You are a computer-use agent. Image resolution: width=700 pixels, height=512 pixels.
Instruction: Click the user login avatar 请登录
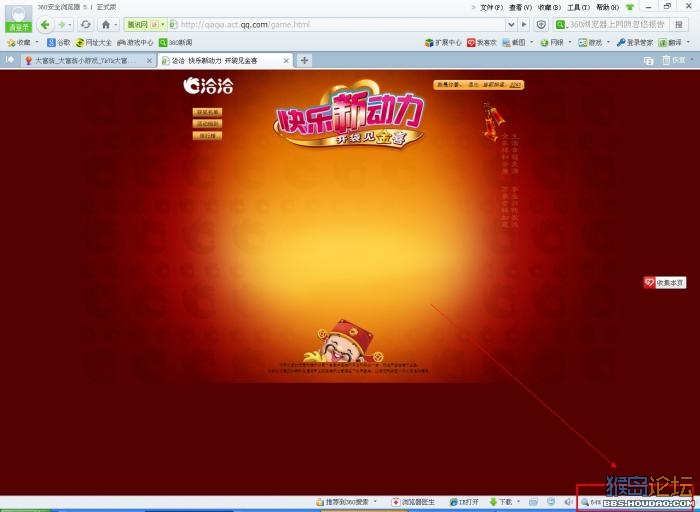19,19
